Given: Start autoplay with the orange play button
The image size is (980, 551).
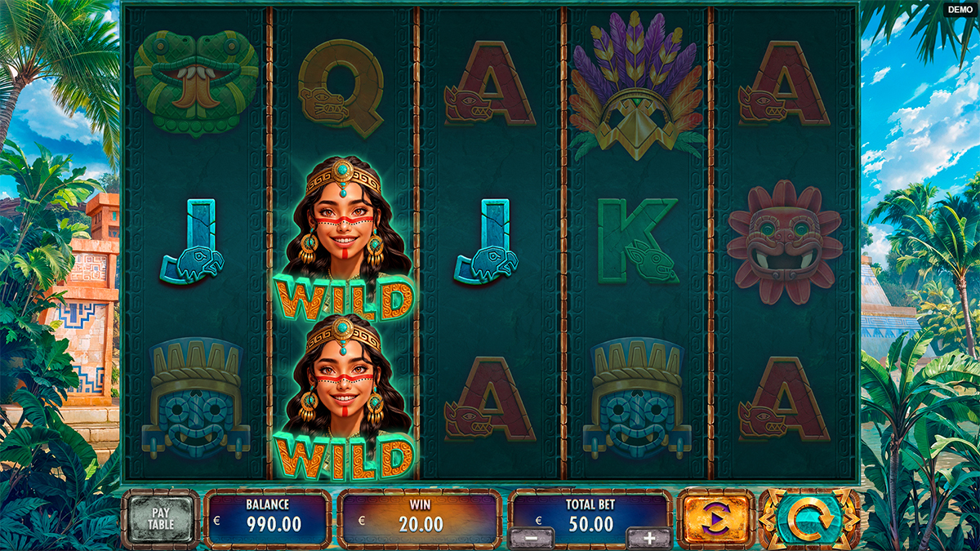Looking at the screenshot, I should (x=716, y=519).
